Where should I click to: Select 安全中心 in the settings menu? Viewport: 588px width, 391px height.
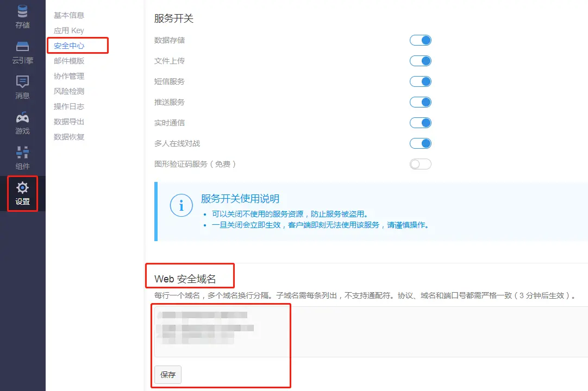point(69,46)
